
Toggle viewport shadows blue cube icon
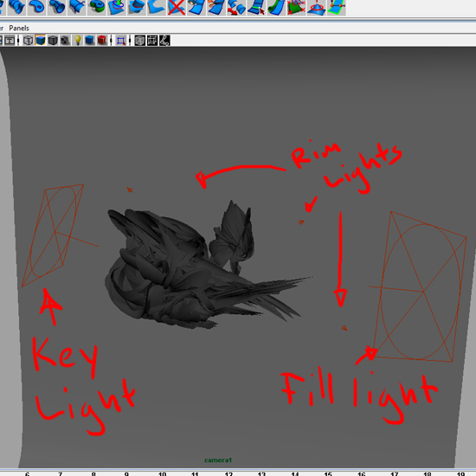coord(90,41)
